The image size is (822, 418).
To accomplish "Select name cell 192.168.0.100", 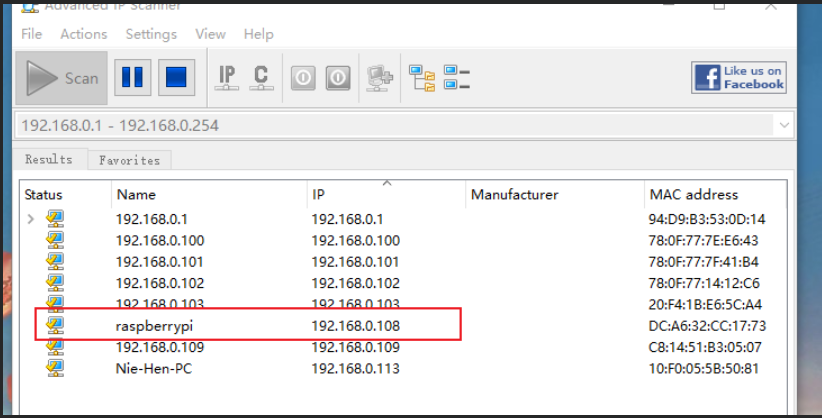I will click(x=160, y=241).
